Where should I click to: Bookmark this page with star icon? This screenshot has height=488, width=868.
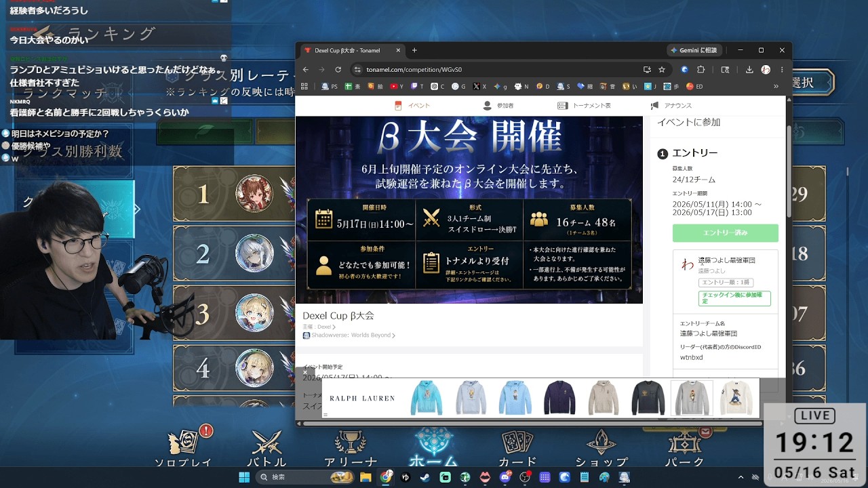coord(662,69)
